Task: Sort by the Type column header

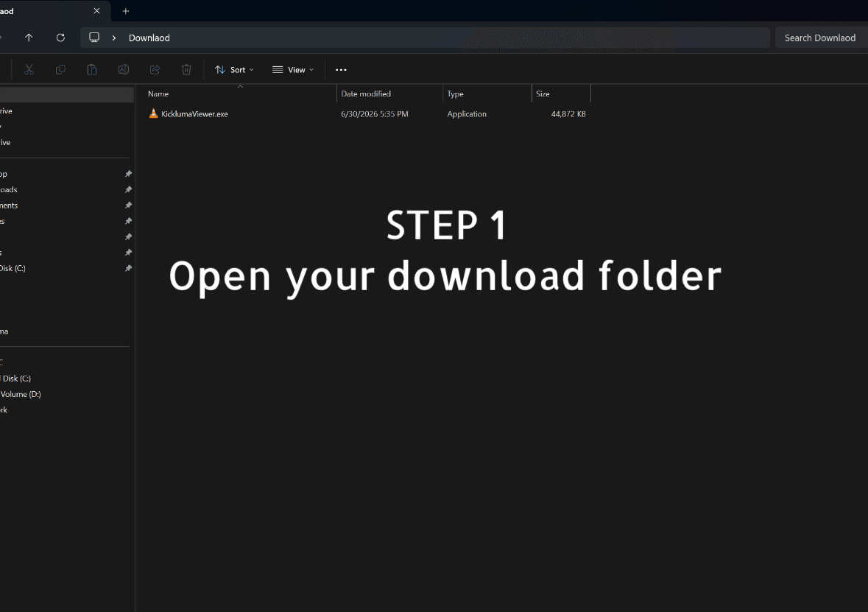Action: pyautogui.click(x=456, y=94)
